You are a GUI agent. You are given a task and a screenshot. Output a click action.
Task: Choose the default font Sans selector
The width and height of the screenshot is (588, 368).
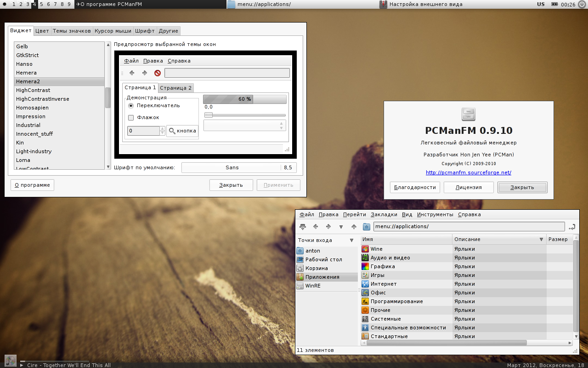point(239,167)
